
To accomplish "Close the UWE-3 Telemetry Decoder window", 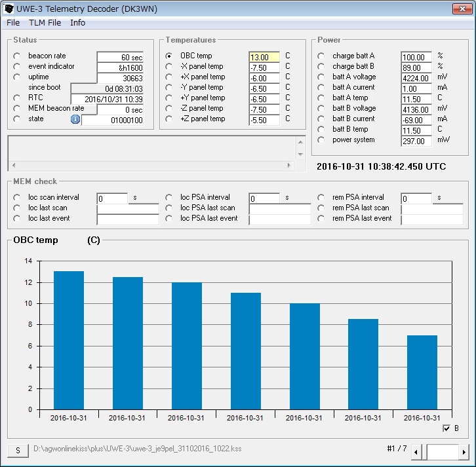I will pyautogui.click(x=462, y=9).
